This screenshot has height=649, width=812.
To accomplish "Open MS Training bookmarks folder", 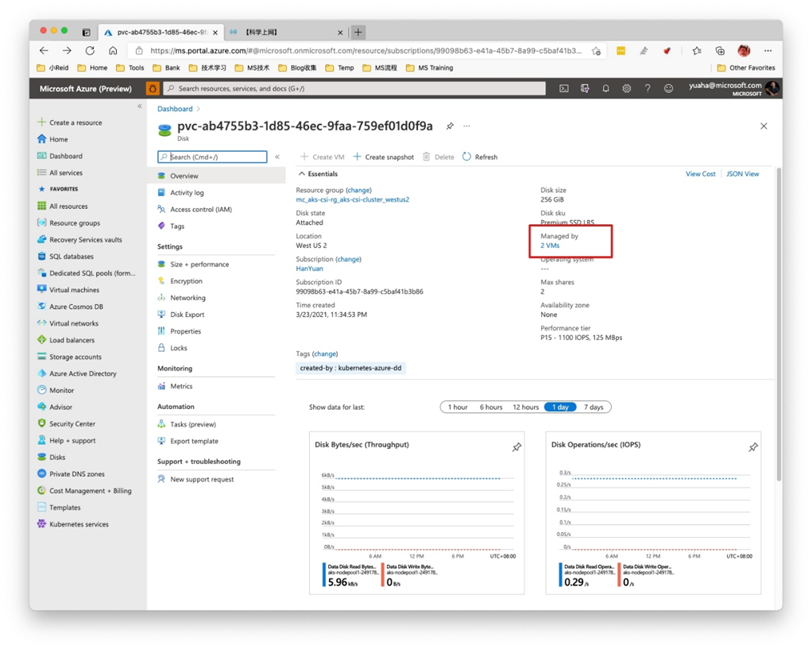I will (429, 68).
